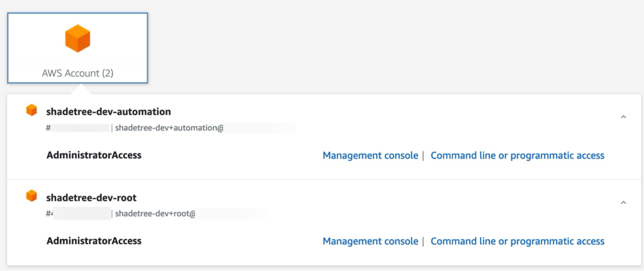Click the separator between shadetree-dev-automation access links
This screenshot has height=271, width=644.
click(x=423, y=155)
